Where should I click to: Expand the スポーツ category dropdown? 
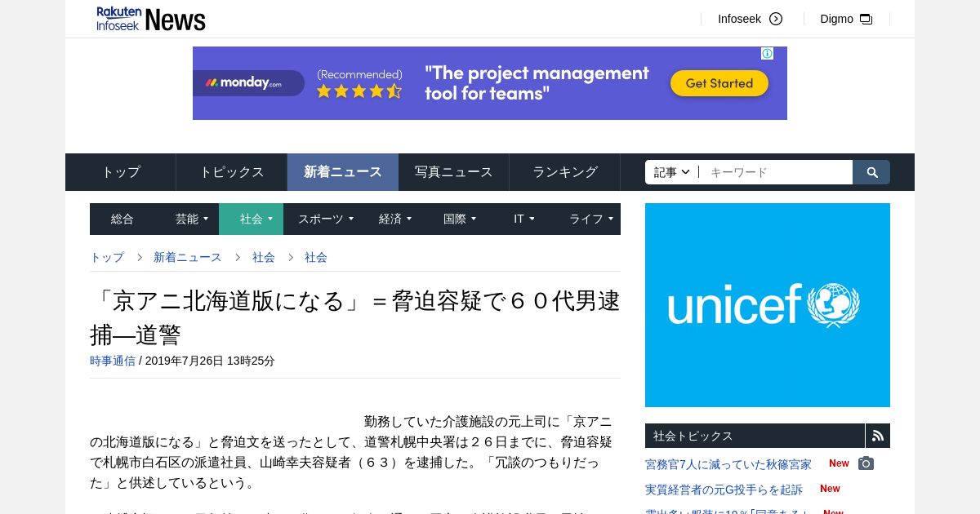point(325,219)
